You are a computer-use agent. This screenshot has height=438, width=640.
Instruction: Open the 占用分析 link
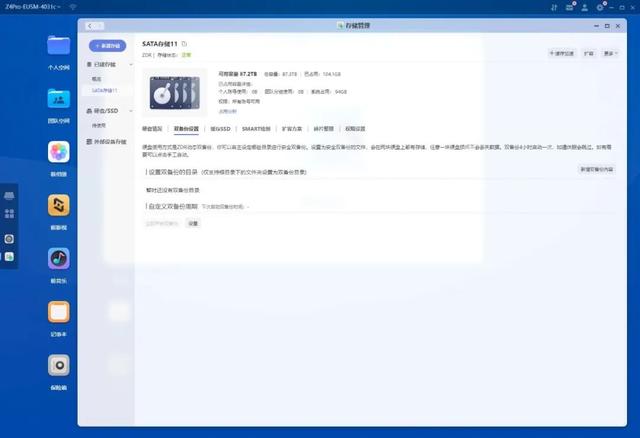pyautogui.click(x=227, y=111)
